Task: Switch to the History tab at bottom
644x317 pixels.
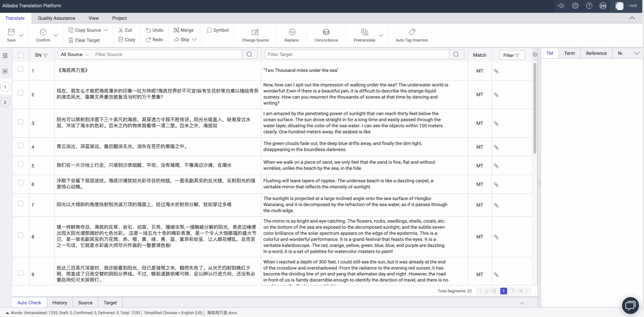Action: tap(59, 302)
